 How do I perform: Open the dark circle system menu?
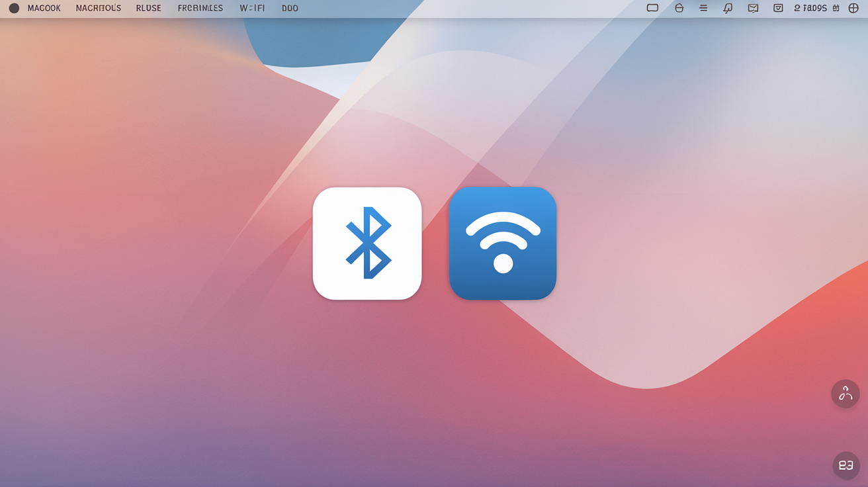[x=14, y=9]
